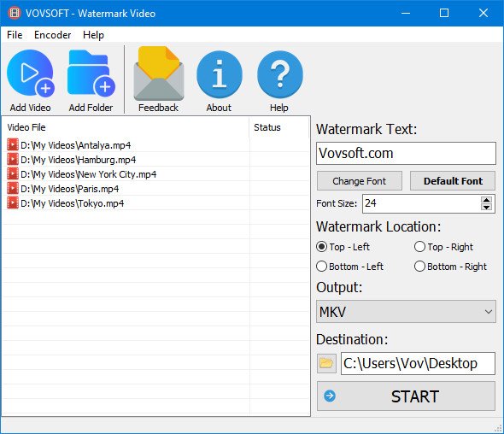Open the File menu

point(15,35)
